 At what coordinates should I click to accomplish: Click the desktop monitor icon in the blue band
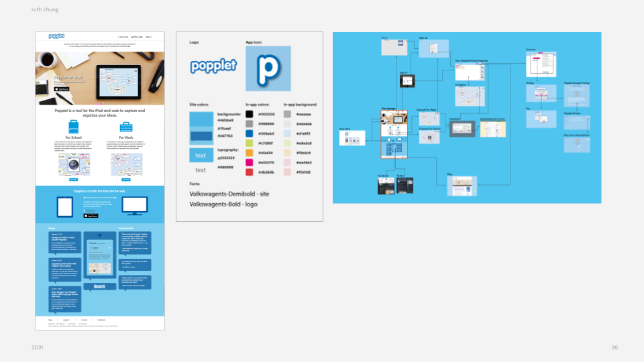coord(135,206)
